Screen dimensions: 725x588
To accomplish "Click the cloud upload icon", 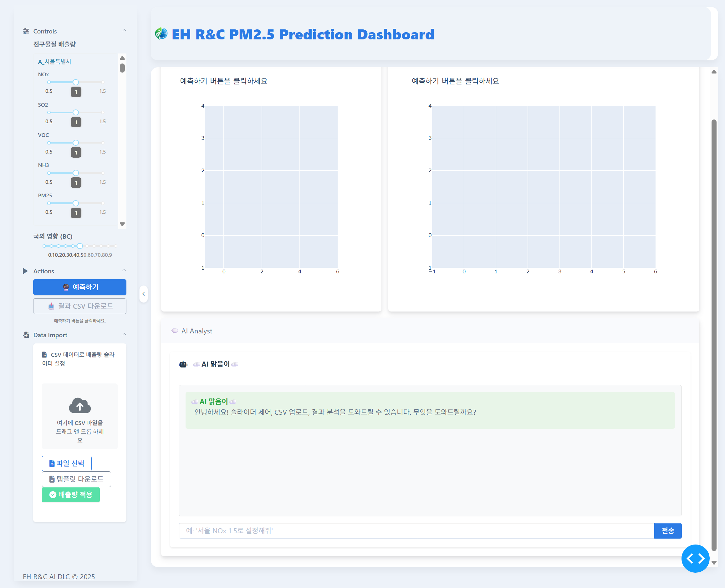I will click(79, 405).
